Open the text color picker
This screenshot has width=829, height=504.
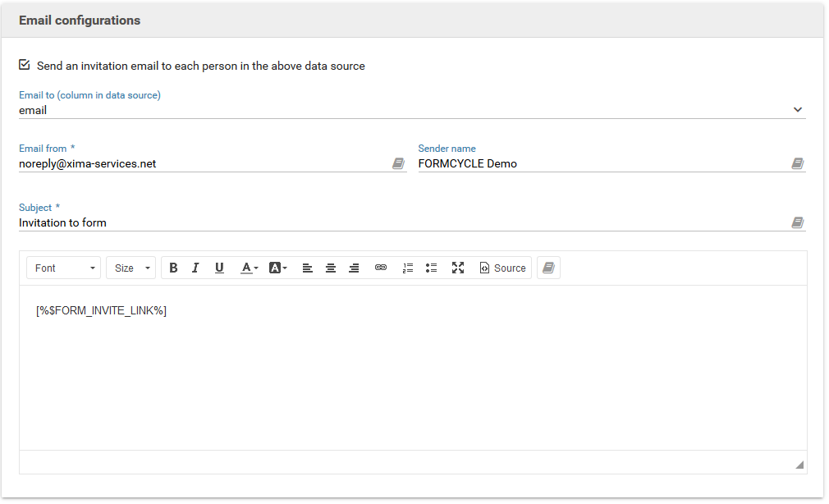249,268
